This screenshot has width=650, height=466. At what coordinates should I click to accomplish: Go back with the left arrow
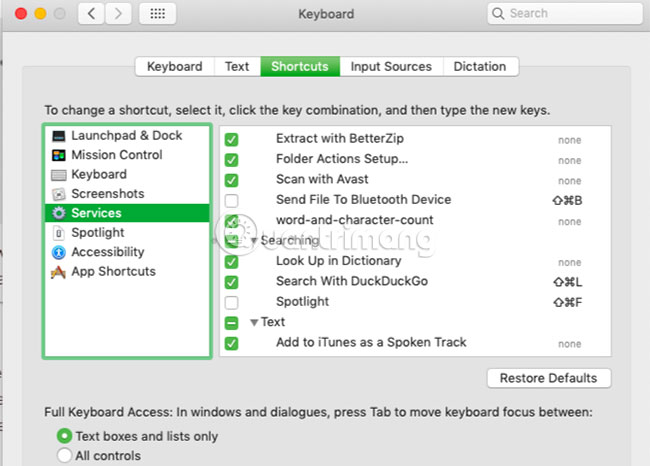pyautogui.click(x=91, y=14)
